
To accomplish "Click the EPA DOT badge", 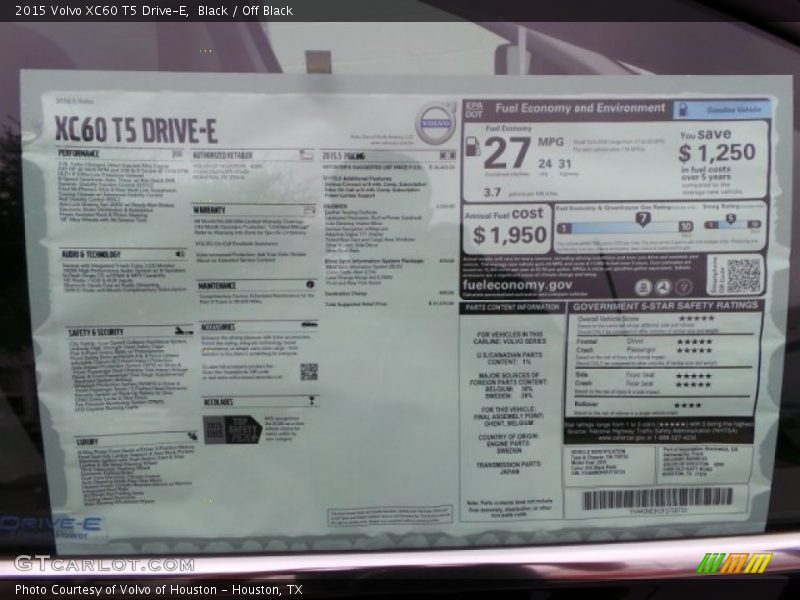I will click(x=474, y=109).
